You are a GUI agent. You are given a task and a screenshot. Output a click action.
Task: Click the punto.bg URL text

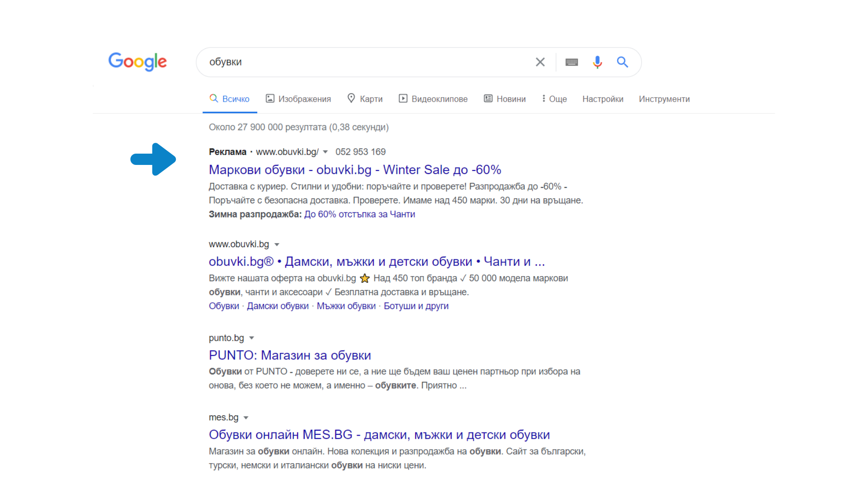pos(226,338)
